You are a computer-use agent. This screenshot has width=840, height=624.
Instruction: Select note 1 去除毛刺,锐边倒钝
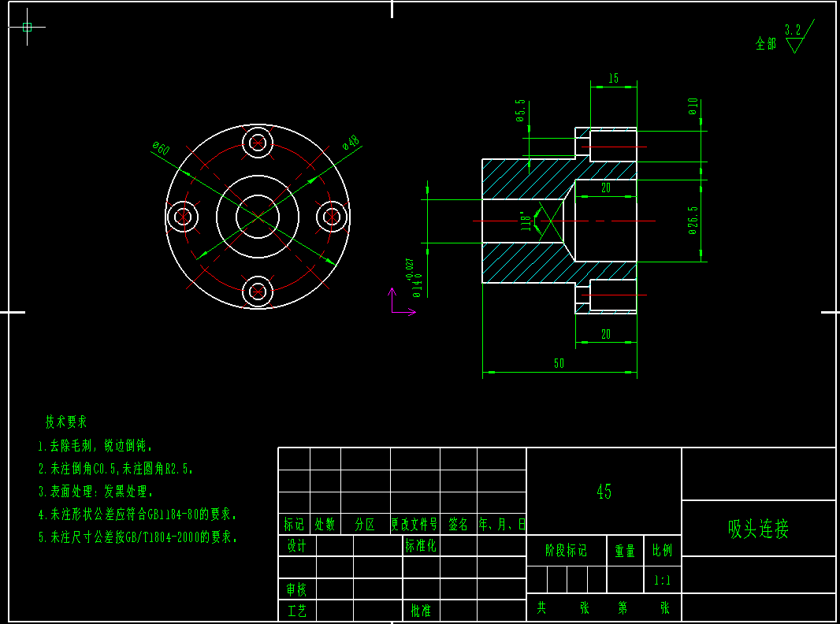tap(96, 446)
